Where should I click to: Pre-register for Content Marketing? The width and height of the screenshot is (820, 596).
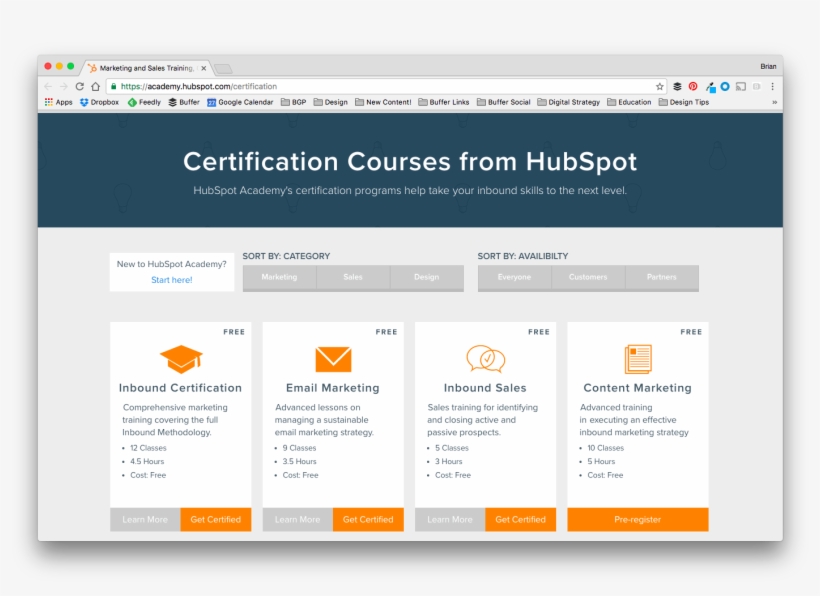(x=638, y=520)
